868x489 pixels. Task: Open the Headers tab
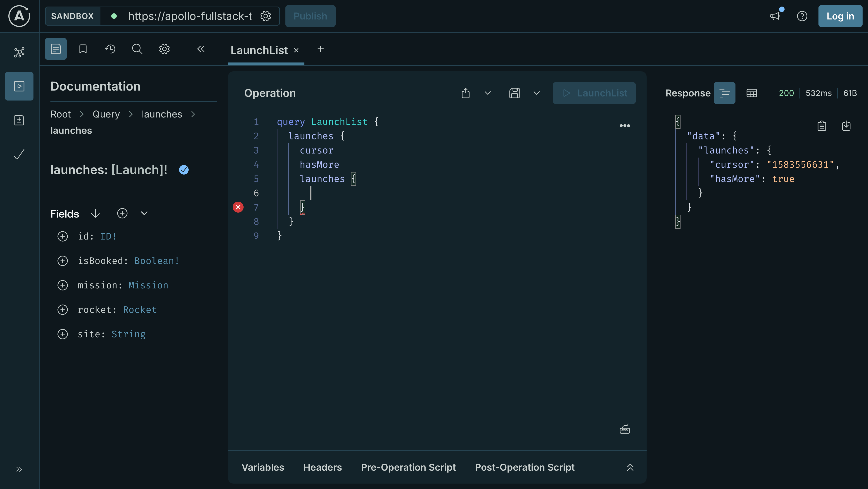tap(322, 467)
